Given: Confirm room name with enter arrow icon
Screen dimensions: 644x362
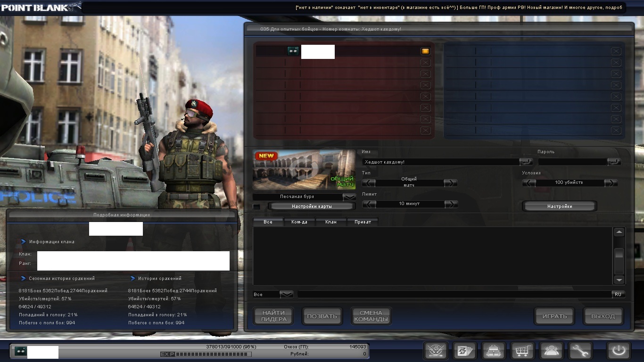Looking at the screenshot, I should [526, 162].
